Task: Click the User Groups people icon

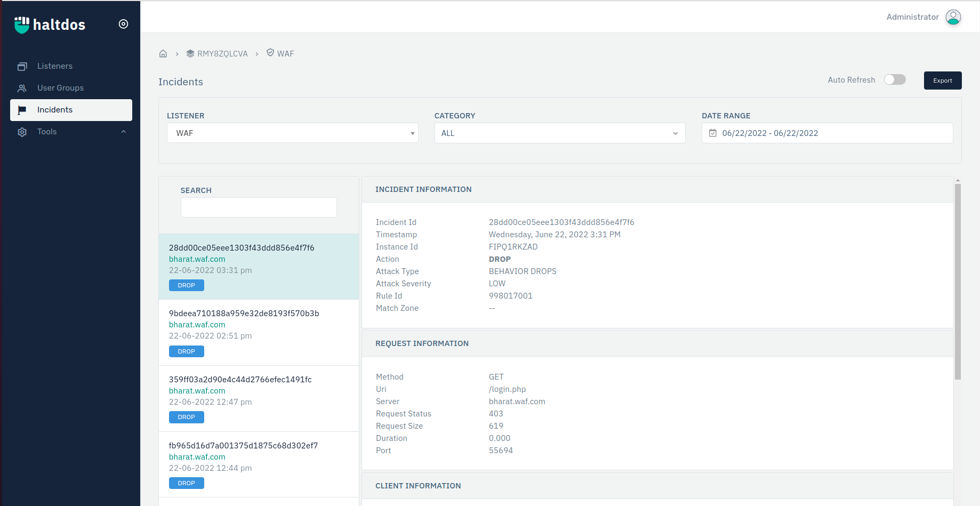Action: (22, 89)
